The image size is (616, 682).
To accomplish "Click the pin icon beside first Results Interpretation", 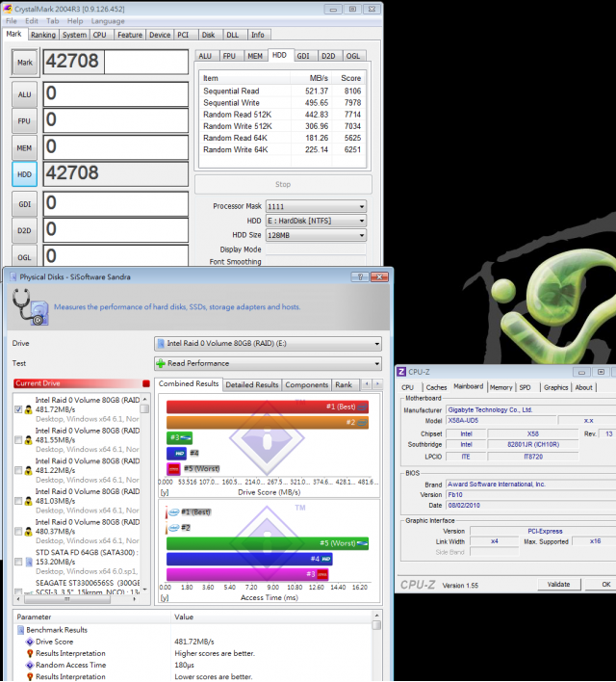I will coord(30,654).
